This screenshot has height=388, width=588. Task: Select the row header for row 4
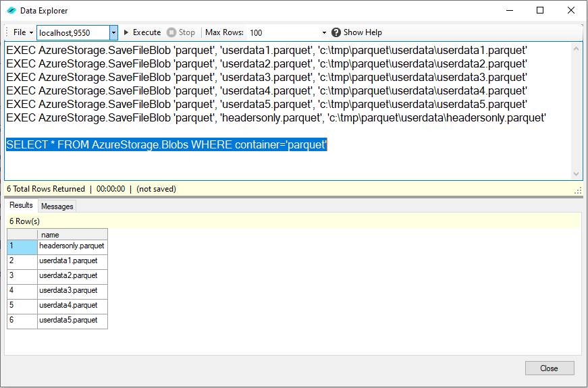tap(22, 292)
